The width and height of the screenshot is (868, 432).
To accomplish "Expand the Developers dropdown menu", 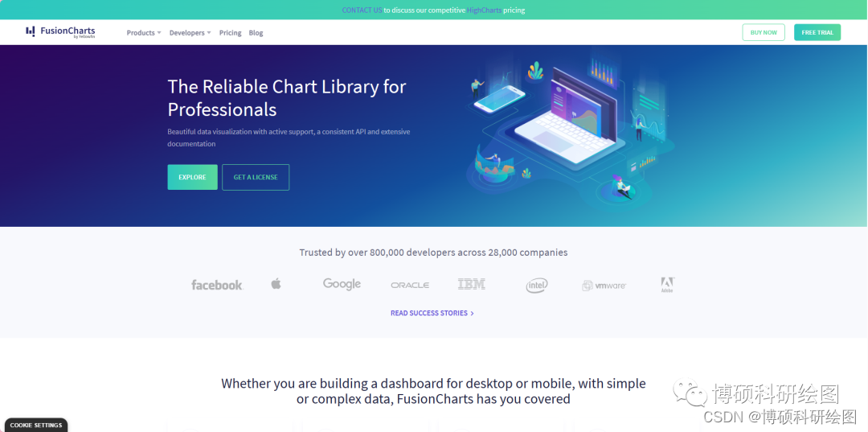I will click(190, 33).
